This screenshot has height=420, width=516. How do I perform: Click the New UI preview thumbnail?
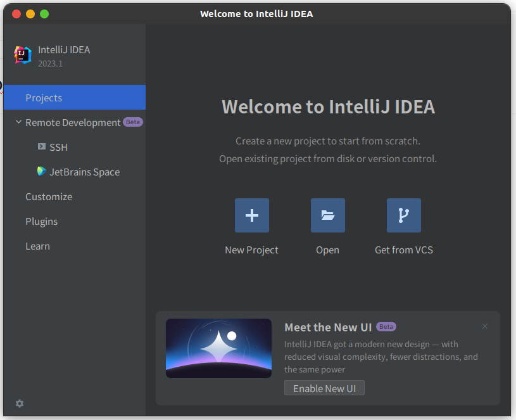pos(218,348)
